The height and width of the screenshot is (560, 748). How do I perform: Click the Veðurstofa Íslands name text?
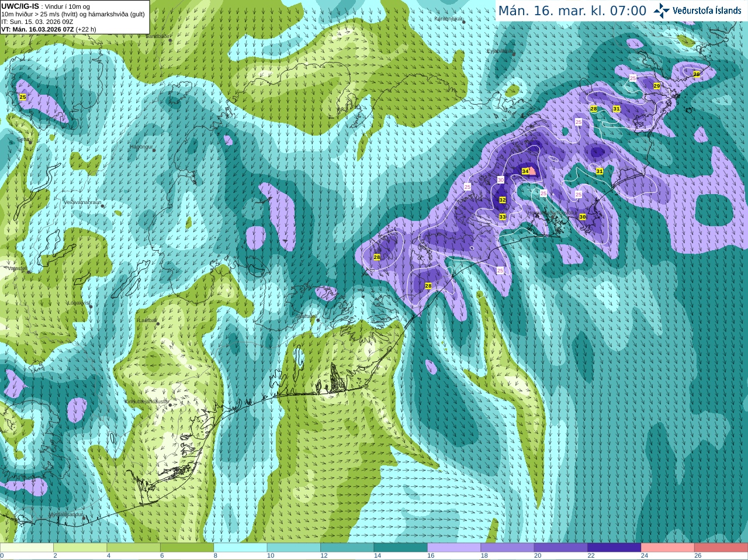click(707, 11)
